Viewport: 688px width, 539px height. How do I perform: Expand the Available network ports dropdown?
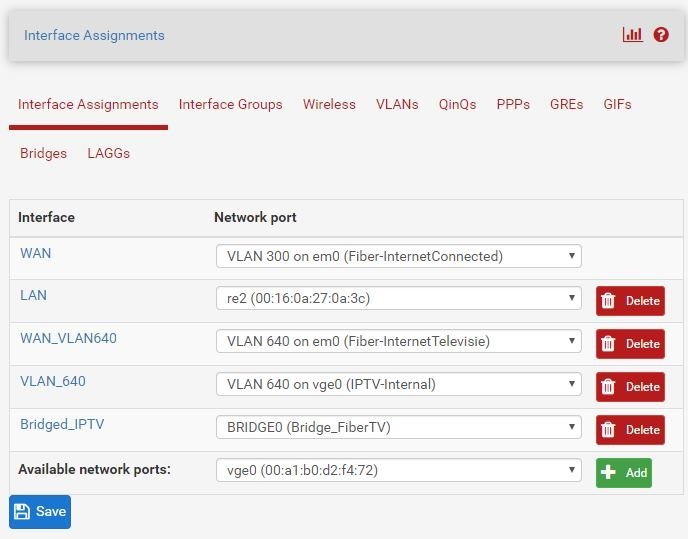[398, 470]
